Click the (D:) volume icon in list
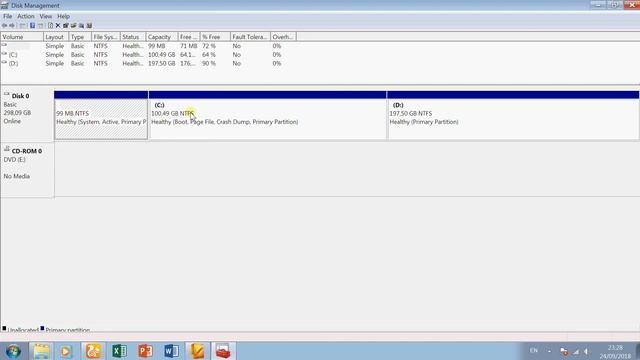 4,63
